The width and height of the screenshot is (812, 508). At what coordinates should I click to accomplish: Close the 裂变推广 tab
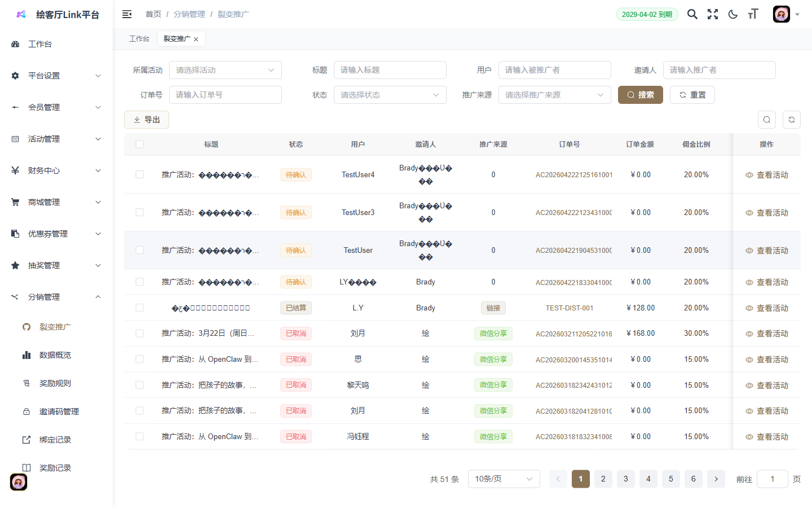196,40
